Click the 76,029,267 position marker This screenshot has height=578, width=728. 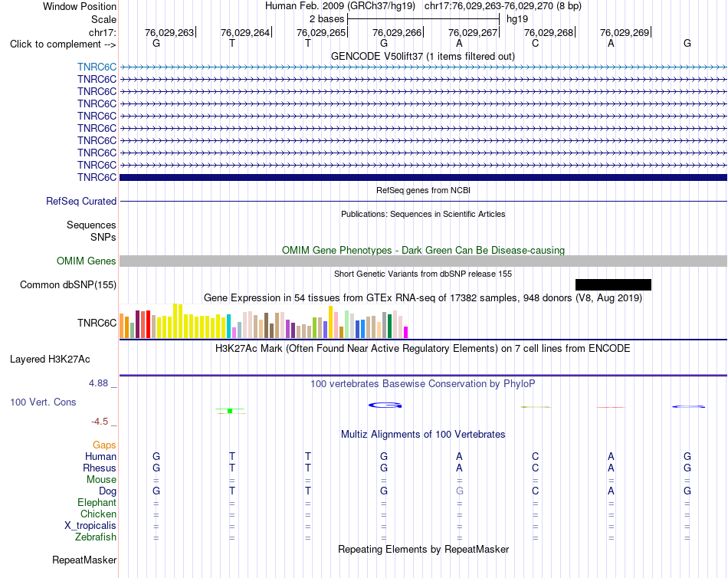pos(473,32)
